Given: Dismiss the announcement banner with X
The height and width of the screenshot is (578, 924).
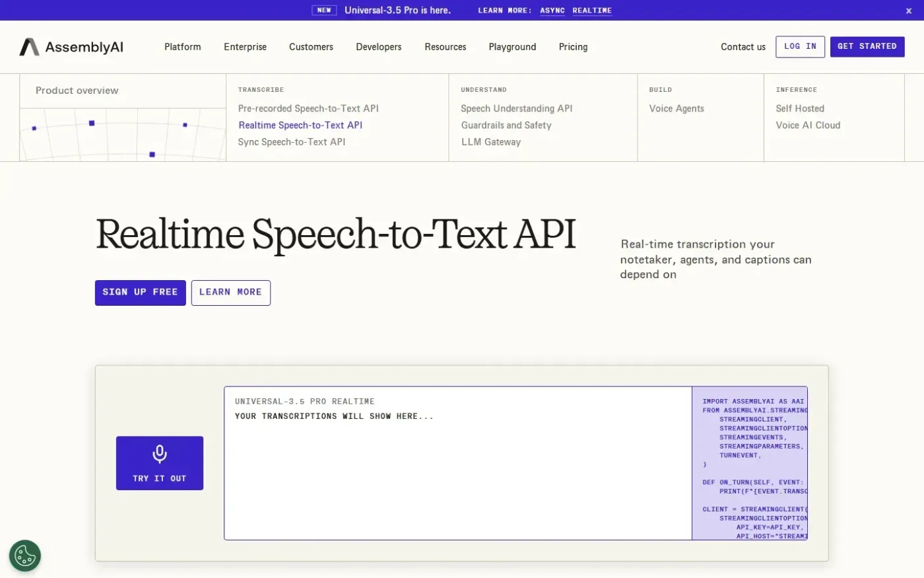Looking at the screenshot, I should [x=908, y=11].
